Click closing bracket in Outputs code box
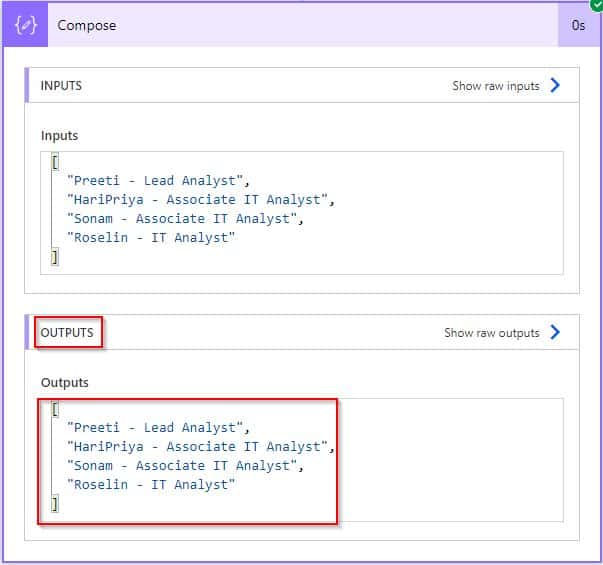This screenshot has width=603, height=565. (x=55, y=503)
